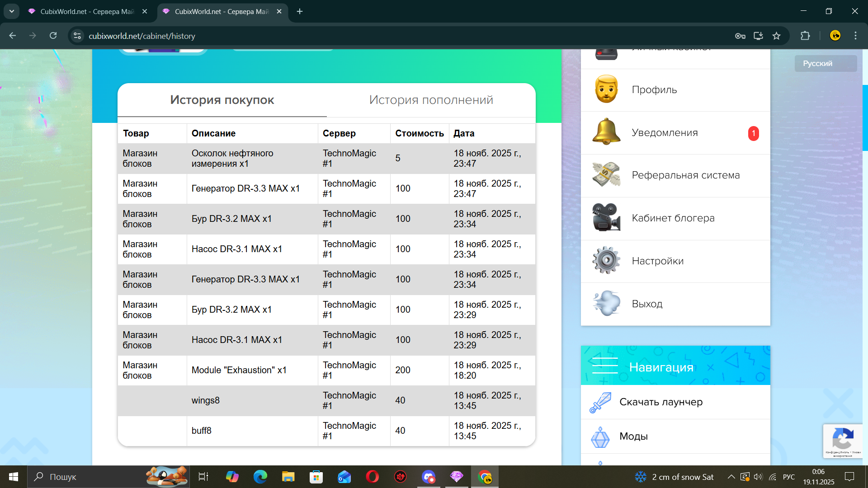Open Opera browser from the taskbar

pos(372,477)
